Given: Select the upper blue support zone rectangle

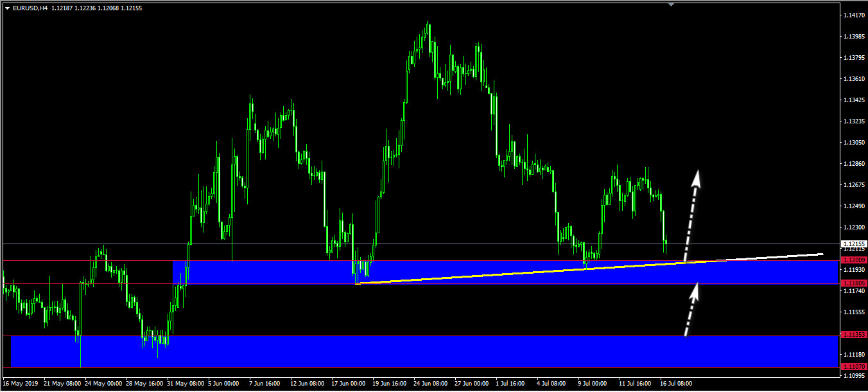Looking at the screenshot, I should click(x=506, y=272).
